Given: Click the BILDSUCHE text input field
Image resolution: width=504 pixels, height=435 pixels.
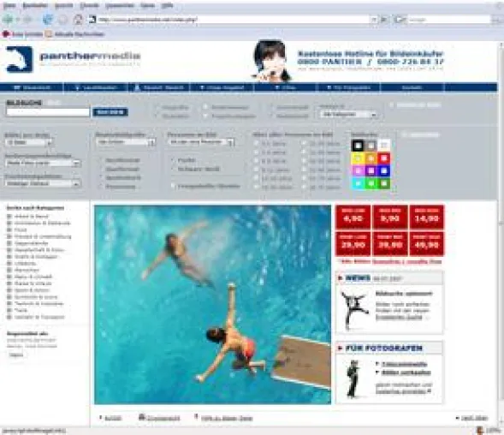Looking at the screenshot, I should point(48,112).
